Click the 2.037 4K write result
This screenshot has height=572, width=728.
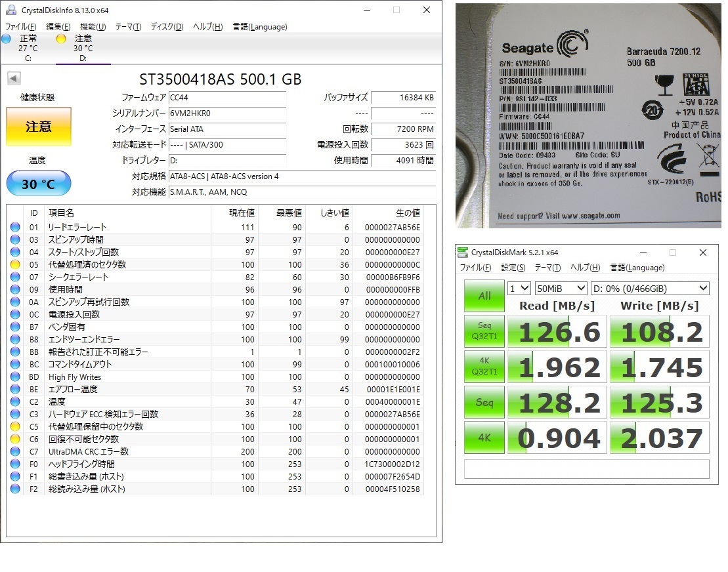point(660,438)
